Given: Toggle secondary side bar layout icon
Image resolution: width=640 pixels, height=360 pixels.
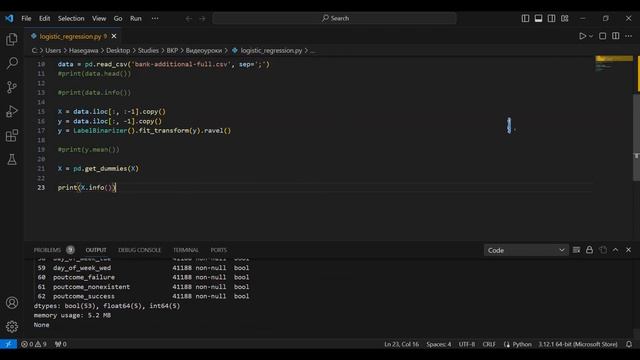Looking at the screenshot, I should click(551, 18).
